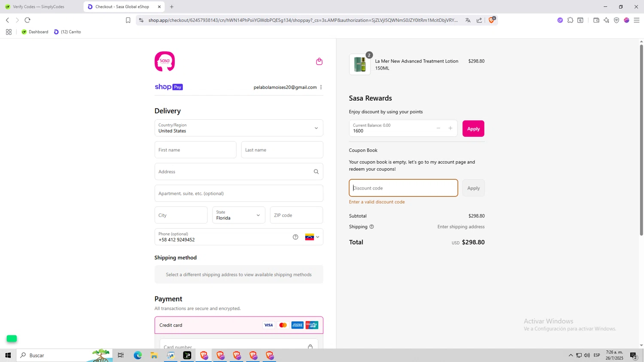644x362 pixels.
Task: Open account options three-dot menu beside email
Action: (x=321, y=87)
